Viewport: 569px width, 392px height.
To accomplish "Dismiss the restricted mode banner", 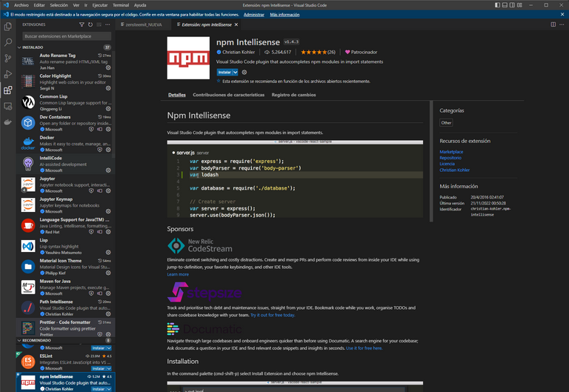I will 562,15.
